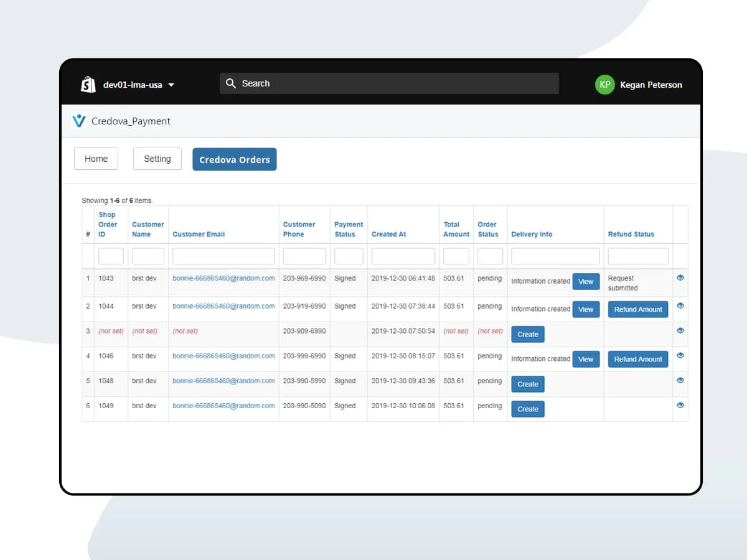This screenshot has height=560, width=747.
Task: Focus the Order Status filter field
Action: click(x=490, y=256)
